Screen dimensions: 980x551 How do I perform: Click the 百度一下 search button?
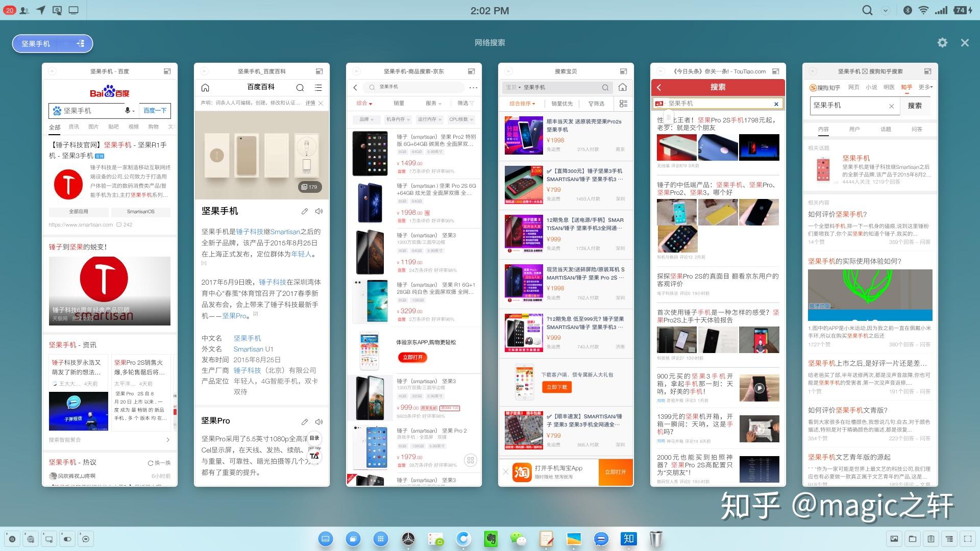pos(155,110)
